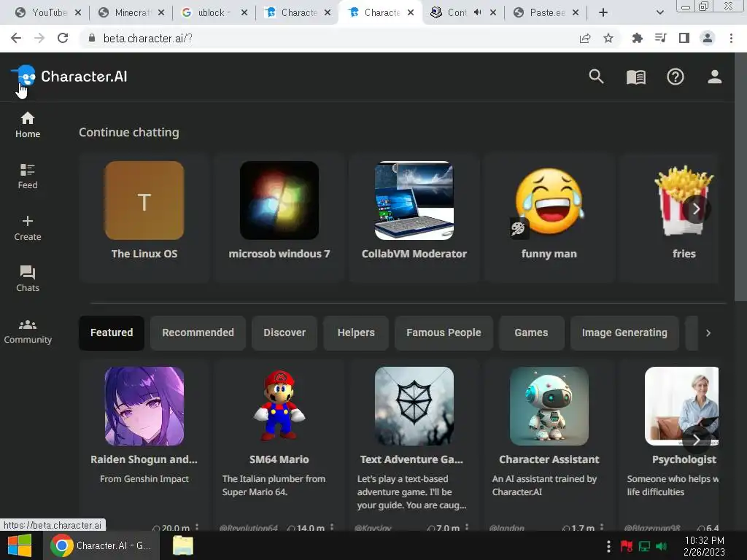Select the Games category tab
This screenshot has height=560, width=747.
[531, 332]
